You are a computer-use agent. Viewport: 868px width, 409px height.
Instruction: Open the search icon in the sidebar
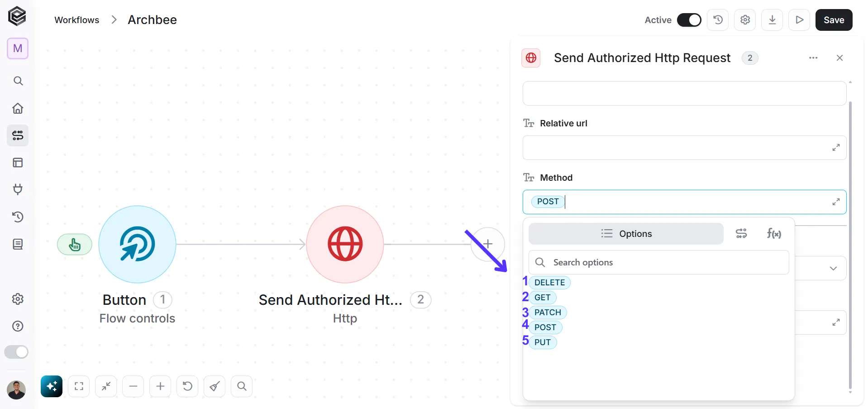point(18,81)
